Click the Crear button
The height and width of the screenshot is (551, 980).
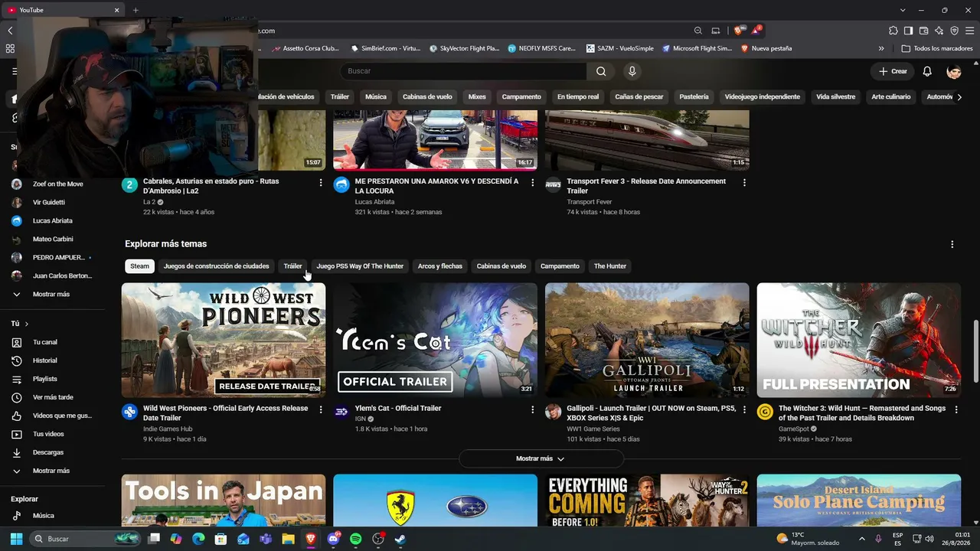point(893,71)
